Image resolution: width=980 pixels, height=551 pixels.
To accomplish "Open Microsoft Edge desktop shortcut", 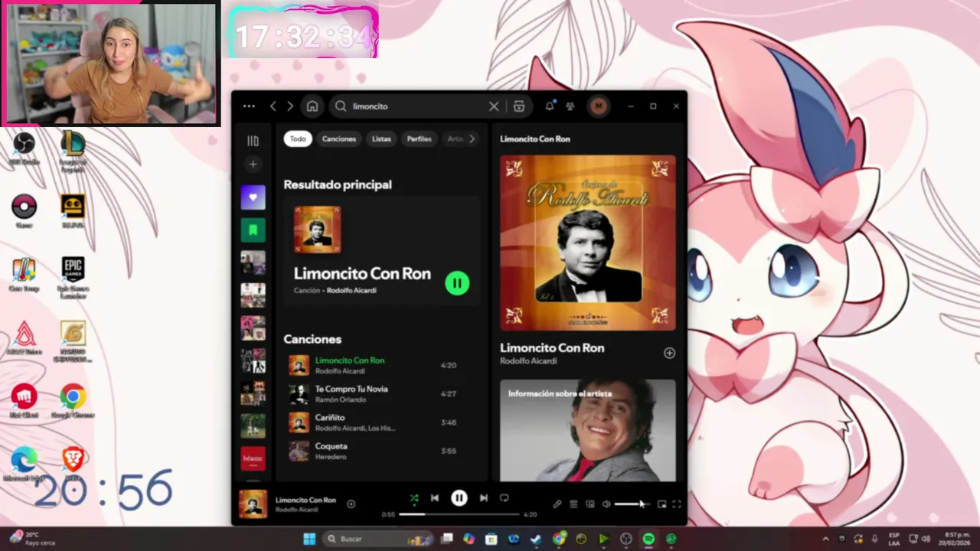I will (x=24, y=464).
